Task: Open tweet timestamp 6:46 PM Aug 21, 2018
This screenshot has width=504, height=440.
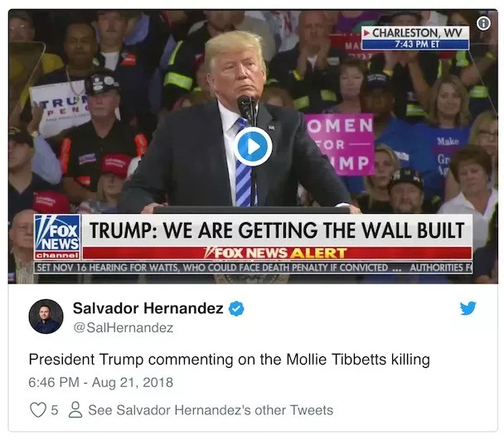Action: click(x=100, y=383)
